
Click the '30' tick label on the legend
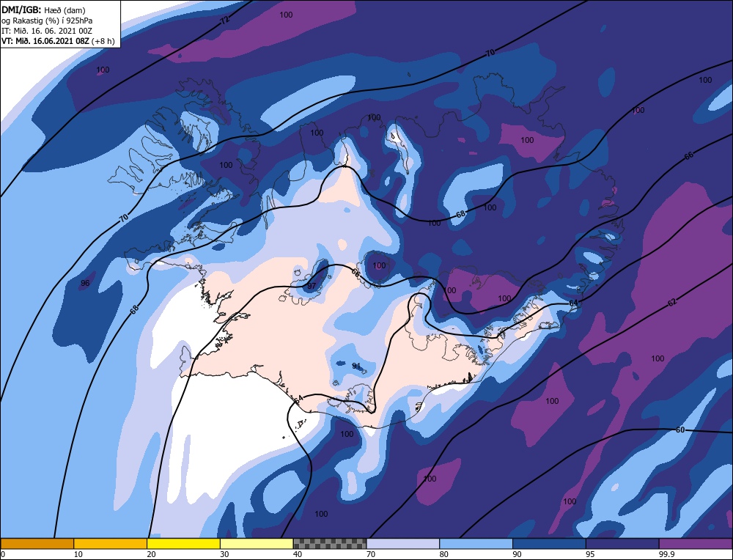(x=224, y=554)
